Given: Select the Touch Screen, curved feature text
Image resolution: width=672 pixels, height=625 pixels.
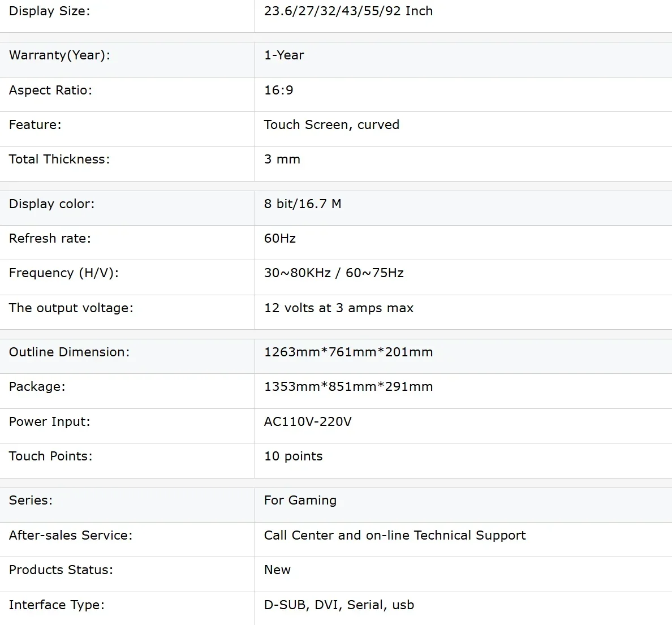Looking at the screenshot, I should click(x=331, y=125).
